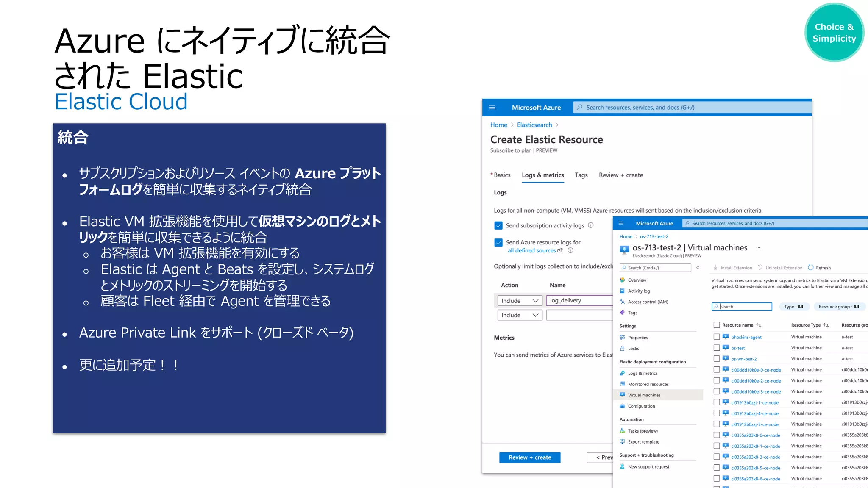Open bhoskins-agent resource link
Image resolution: width=868 pixels, height=488 pixels.
746,337
